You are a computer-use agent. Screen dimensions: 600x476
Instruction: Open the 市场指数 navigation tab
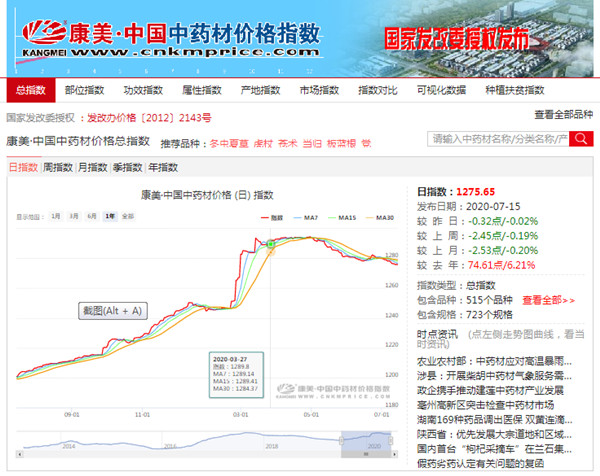(x=319, y=90)
